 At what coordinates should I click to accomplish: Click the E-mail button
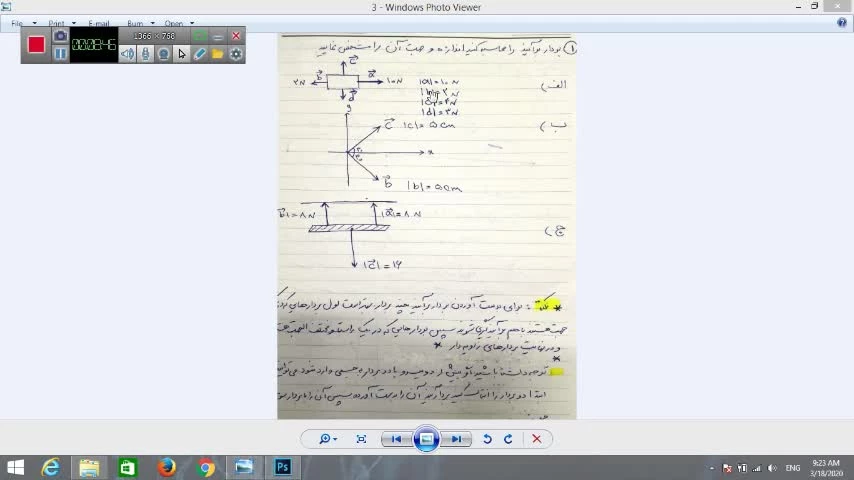point(99,23)
